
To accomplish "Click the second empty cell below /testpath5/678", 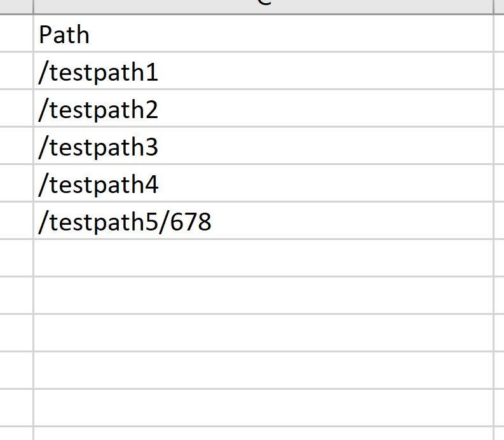I will tap(263, 295).
